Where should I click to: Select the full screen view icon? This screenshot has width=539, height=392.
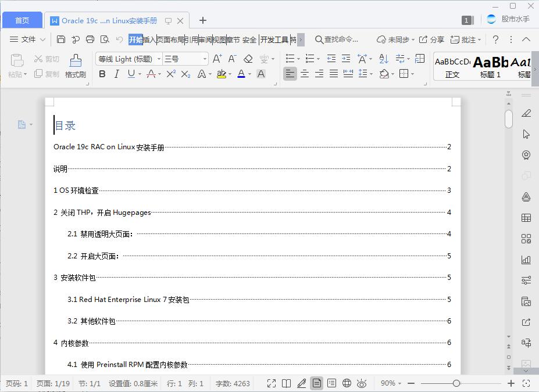click(272, 383)
